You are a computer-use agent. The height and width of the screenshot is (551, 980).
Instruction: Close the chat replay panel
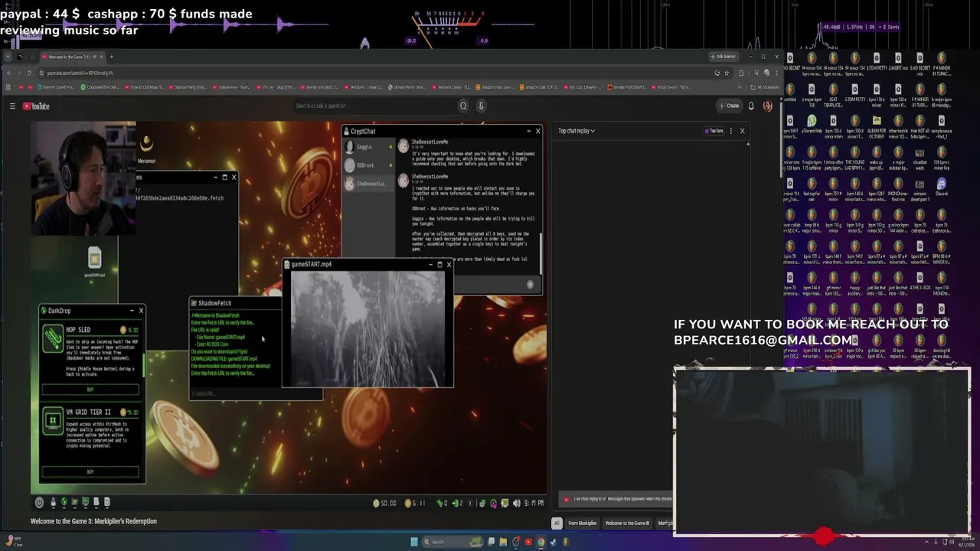click(742, 131)
